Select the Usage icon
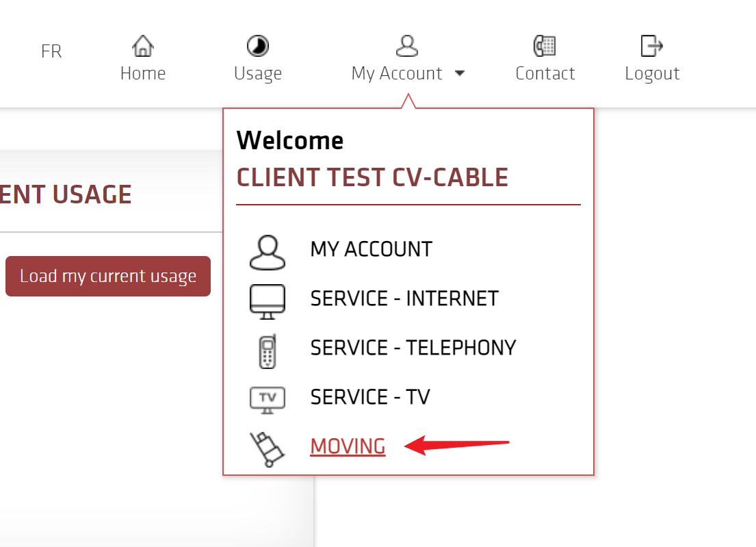Screen dimensions: 756x547 (x=257, y=44)
